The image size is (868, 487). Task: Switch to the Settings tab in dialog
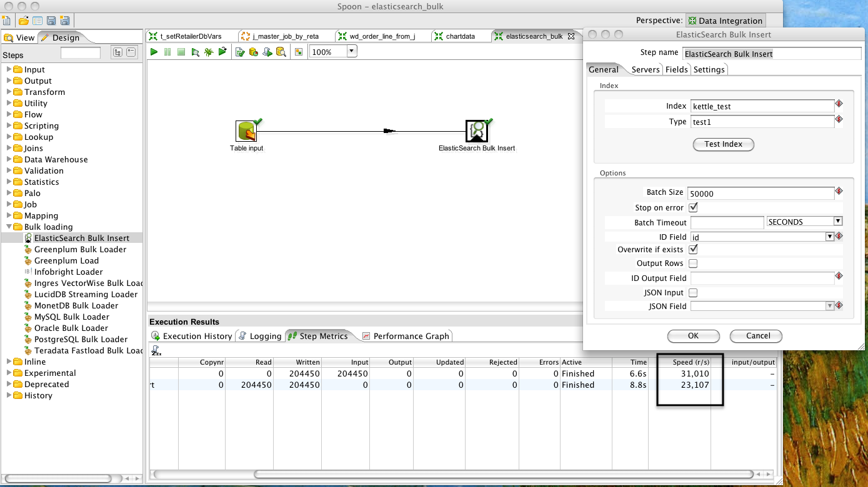709,69
